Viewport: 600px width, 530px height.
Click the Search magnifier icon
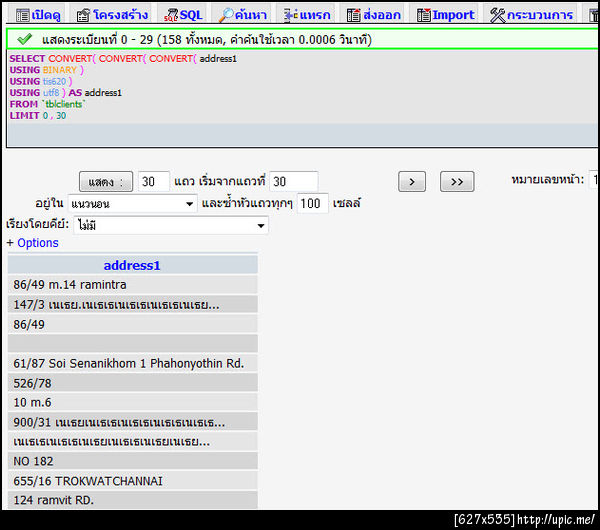[226, 15]
